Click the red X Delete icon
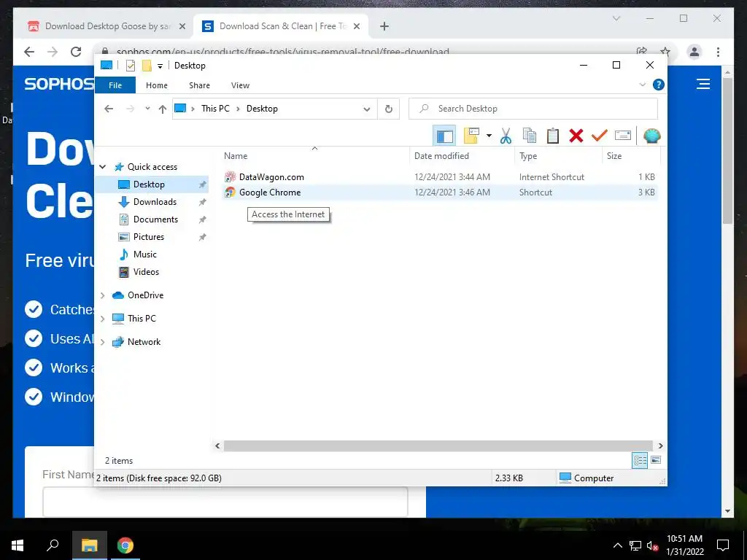Image resolution: width=747 pixels, height=560 pixels. coord(576,136)
